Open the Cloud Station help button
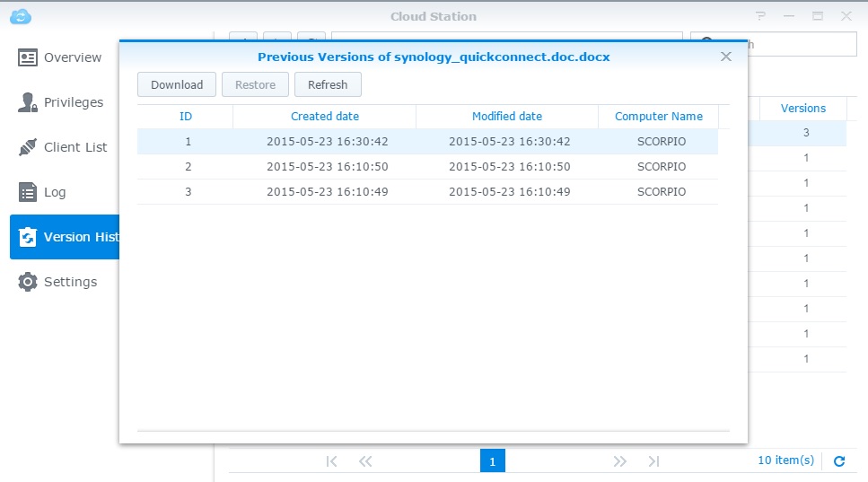 click(x=760, y=16)
